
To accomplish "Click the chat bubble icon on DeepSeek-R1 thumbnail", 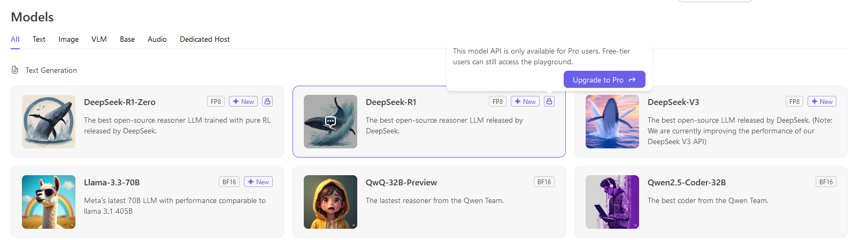I will click(331, 122).
